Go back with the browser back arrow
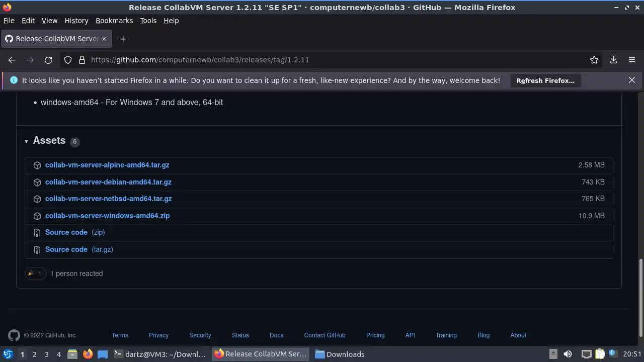The height and width of the screenshot is (362, 644). coord(12,60)
